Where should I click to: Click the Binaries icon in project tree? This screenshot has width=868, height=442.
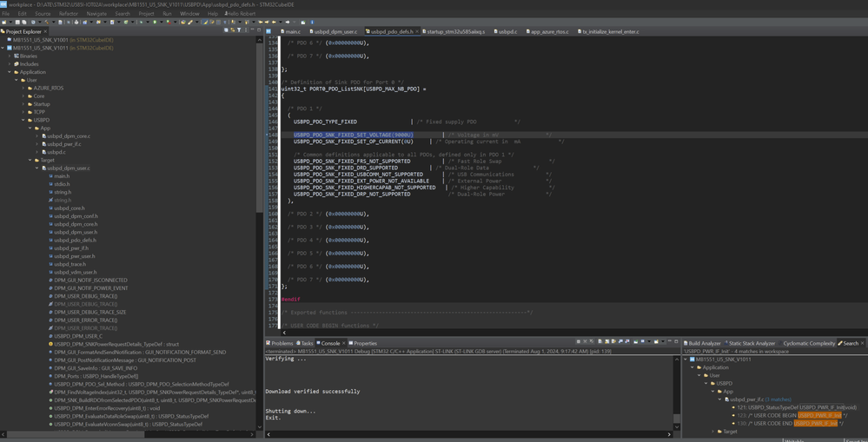pos(16,56)
